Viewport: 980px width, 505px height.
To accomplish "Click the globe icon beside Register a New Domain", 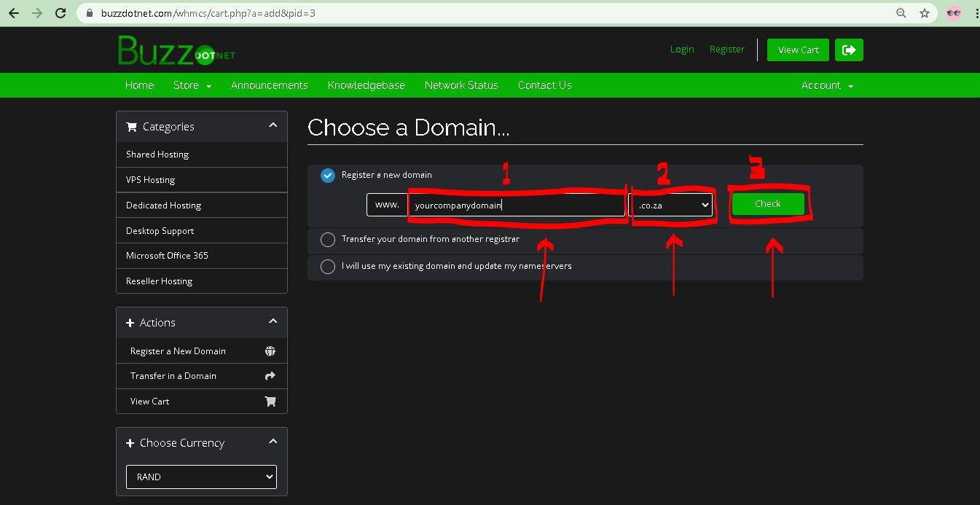I will pyautogui.click(x=270, y=351).
